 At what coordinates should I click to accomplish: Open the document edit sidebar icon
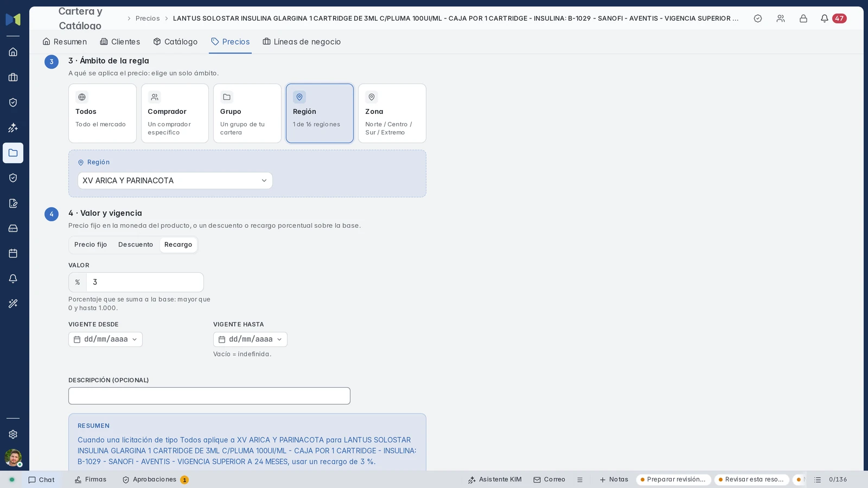pos(13,203)
